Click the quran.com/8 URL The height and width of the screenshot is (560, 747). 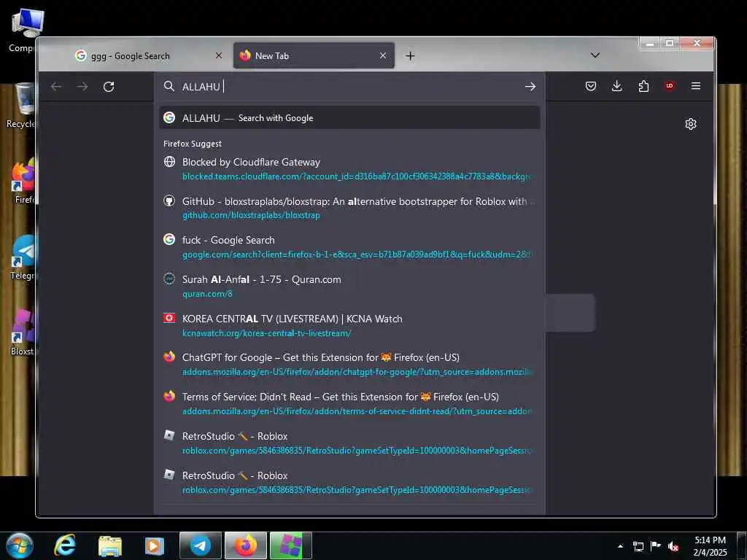pyautogui.click(x=207, y=294)
